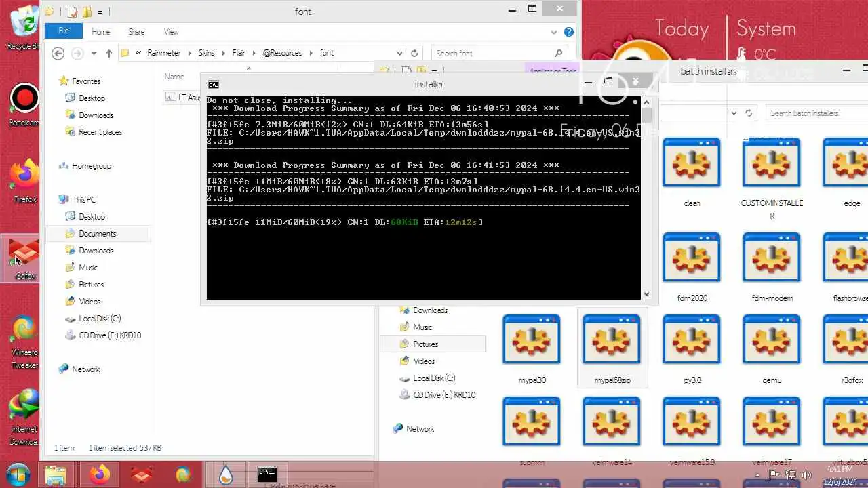Open File Explorer from the taskbar
This screenshot has height=488, width=868.
[56, 474]
